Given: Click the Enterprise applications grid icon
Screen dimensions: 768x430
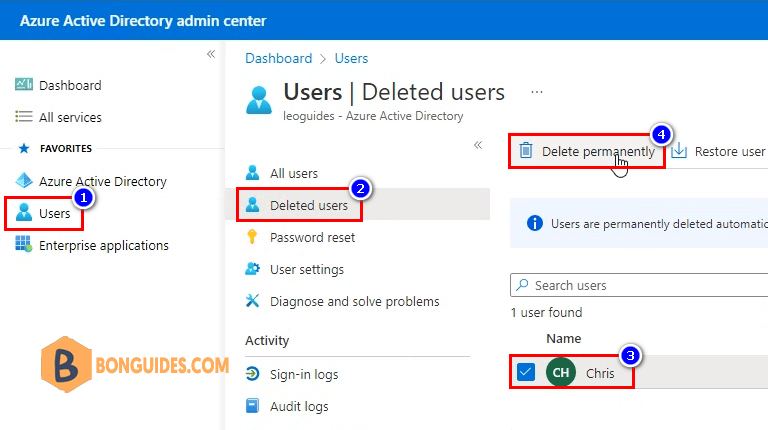Looking at the screenshot, I should (24, 244).
